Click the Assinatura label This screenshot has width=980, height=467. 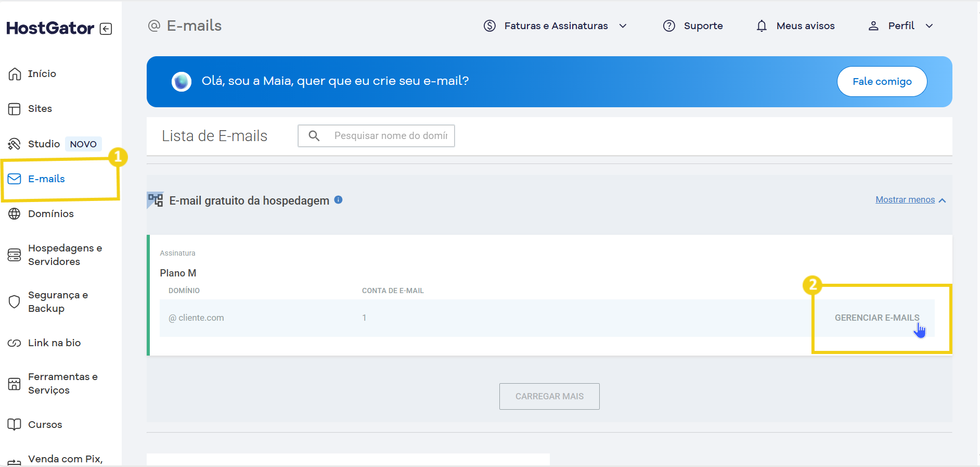177,253
